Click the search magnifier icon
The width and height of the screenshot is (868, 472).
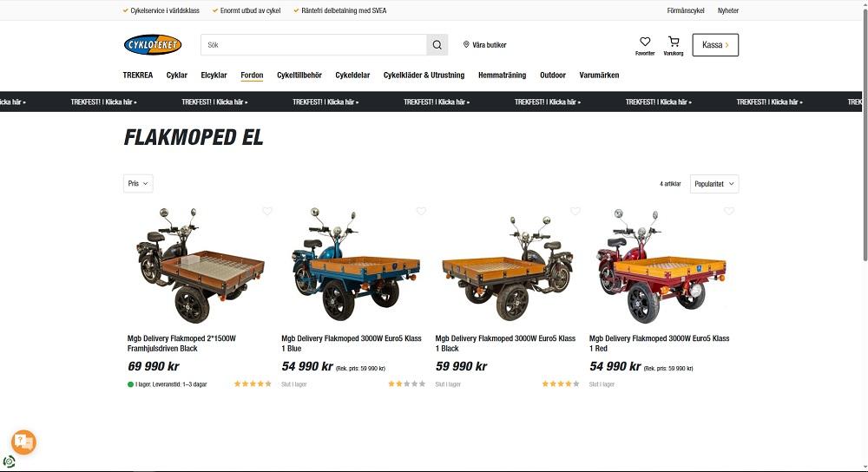437,45
